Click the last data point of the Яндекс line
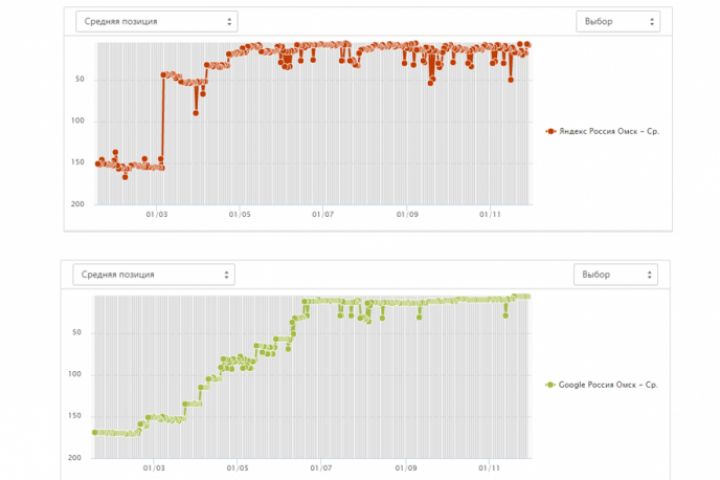Screen dimensions: 720x480 point(528,45)
